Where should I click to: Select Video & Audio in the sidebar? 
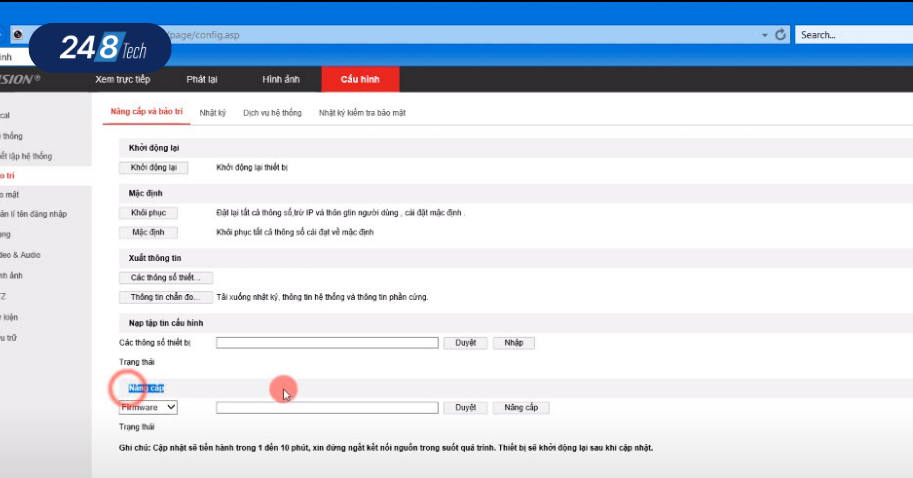(22, 255)
